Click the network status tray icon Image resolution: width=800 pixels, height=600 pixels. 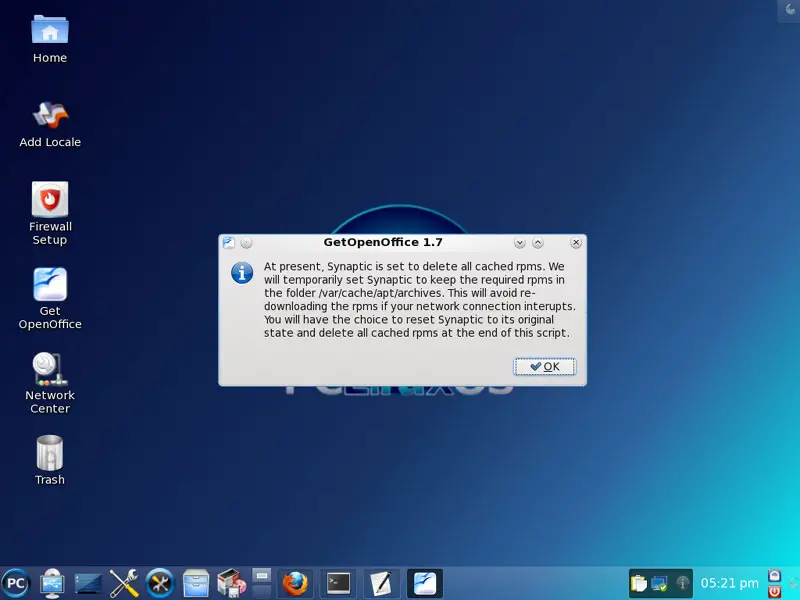point(659,583)
